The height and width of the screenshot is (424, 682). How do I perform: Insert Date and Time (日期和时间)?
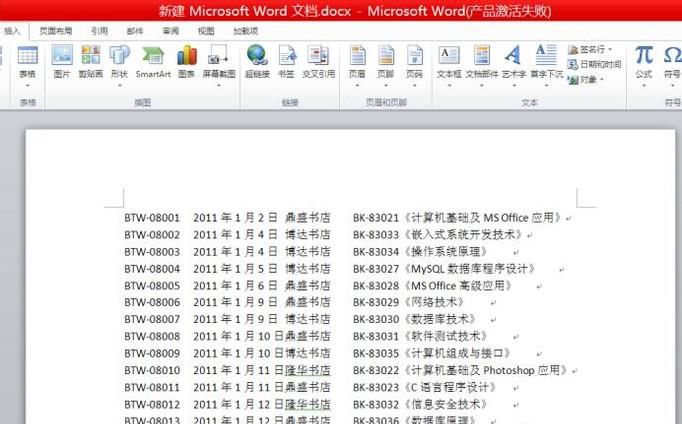point(595,64)
